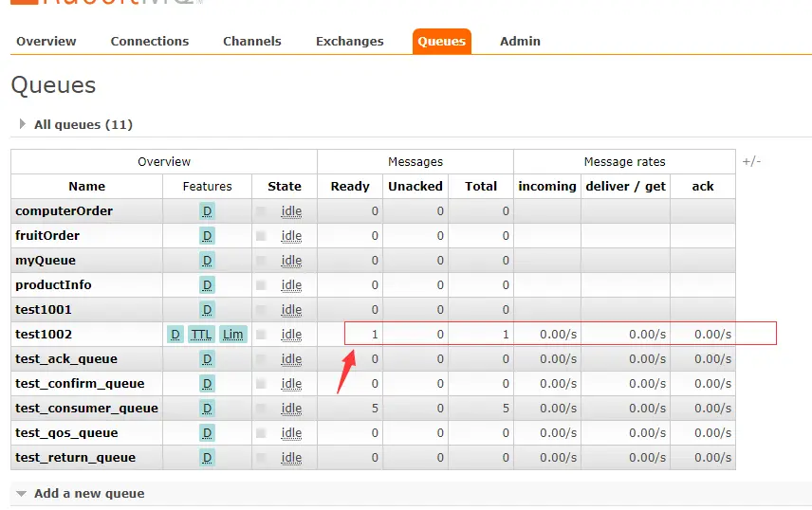812x510 pixels.
Task: Sort by the ack column header
Action: coord(703,187)
